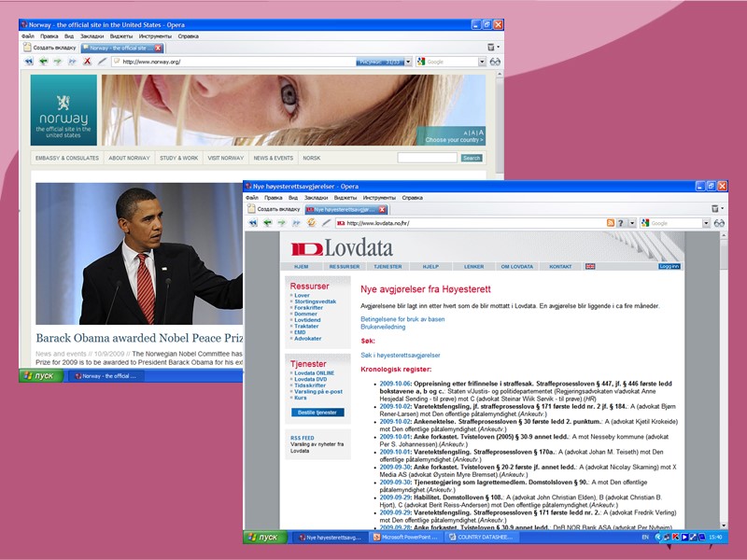Open closed tabs trash in Lovdata window
Screen dimensions: 747x560
pyautogui.click(x=715, y=208)
